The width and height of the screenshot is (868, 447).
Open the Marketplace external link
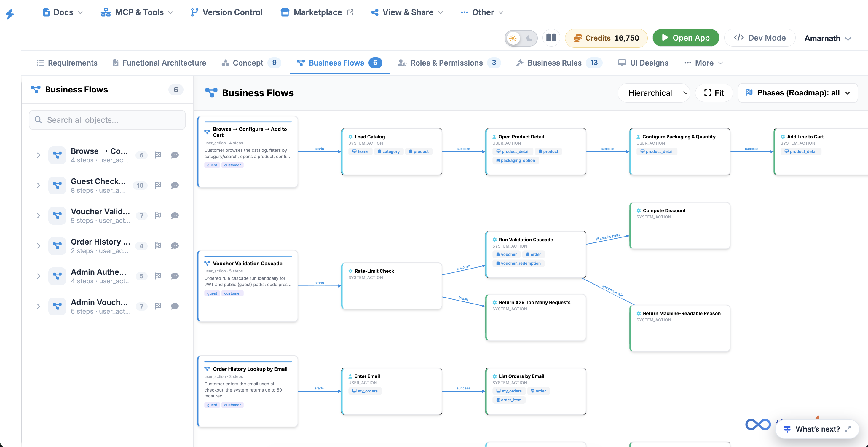click(317, 12)
